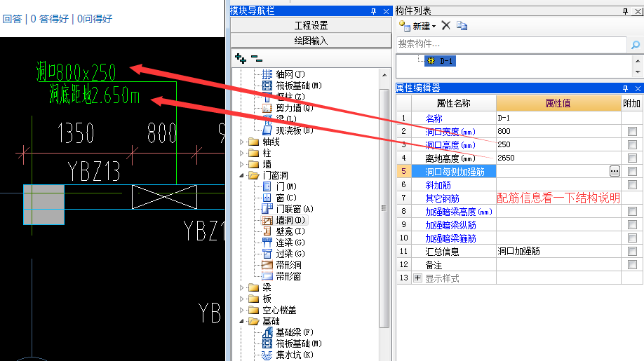Screen dimensions: 644x361
Task: Tick the 附加 checkbox for 斜加筋
Action: (632, 184)
